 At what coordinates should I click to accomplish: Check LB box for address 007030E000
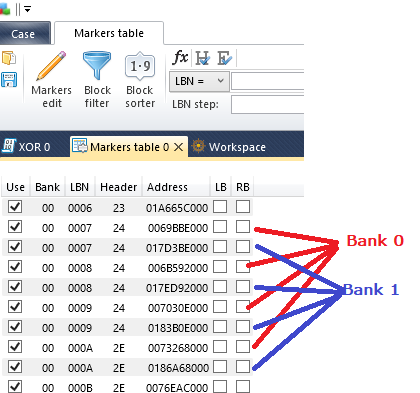point(220,307)
